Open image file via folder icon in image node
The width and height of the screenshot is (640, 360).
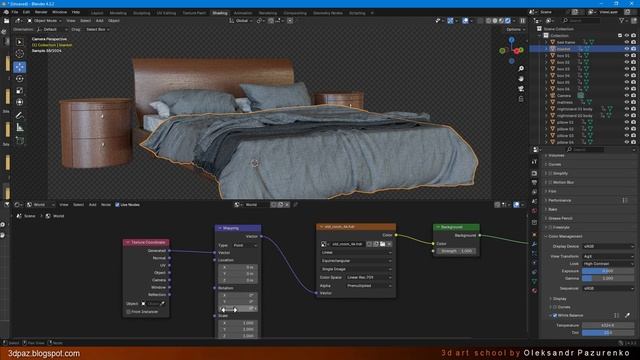coord(382,244)
